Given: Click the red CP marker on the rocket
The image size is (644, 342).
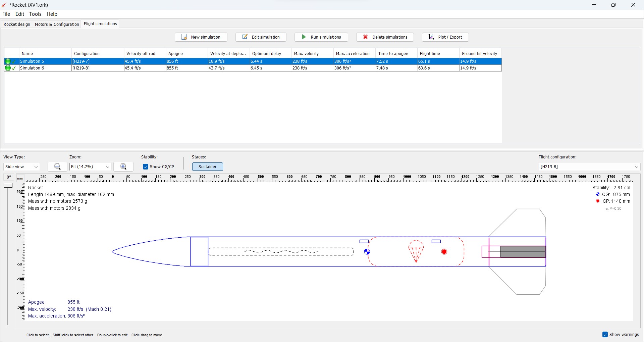Looking at the screenshot, I should pyautogui.click(x=444, y=252).
